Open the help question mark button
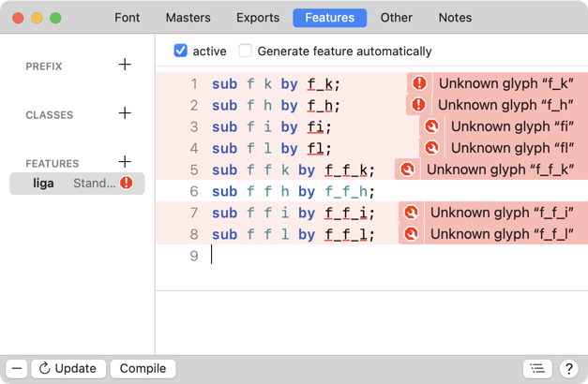588x384 pixels. coord(568,369)
